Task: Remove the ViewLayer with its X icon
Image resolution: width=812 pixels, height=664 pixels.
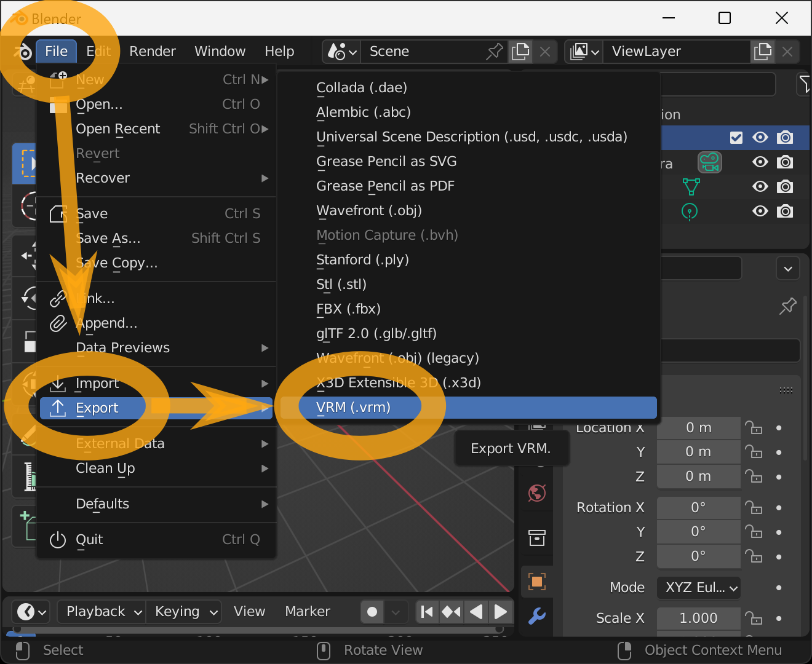Action: pos(787,52)
